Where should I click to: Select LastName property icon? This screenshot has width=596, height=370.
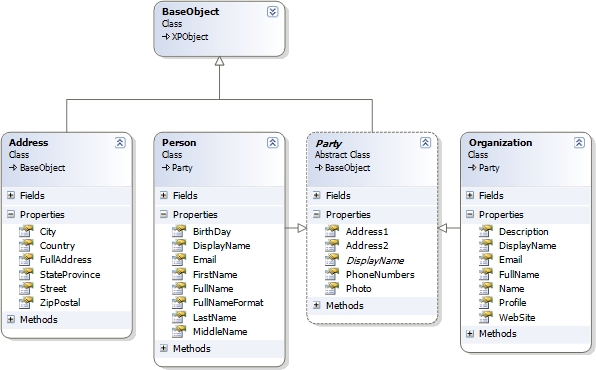179,317
